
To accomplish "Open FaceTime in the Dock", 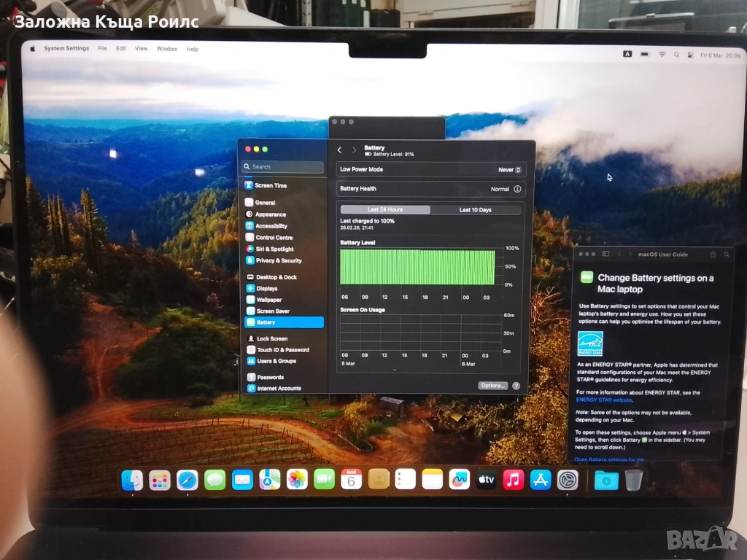I will [x=324, y=479].
